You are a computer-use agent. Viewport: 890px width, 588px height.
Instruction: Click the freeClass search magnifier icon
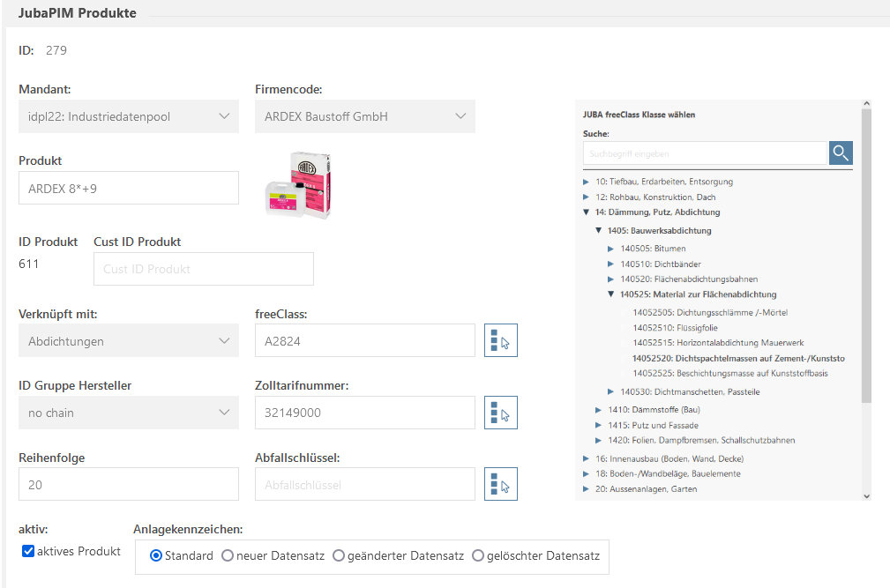pos(841,153)
